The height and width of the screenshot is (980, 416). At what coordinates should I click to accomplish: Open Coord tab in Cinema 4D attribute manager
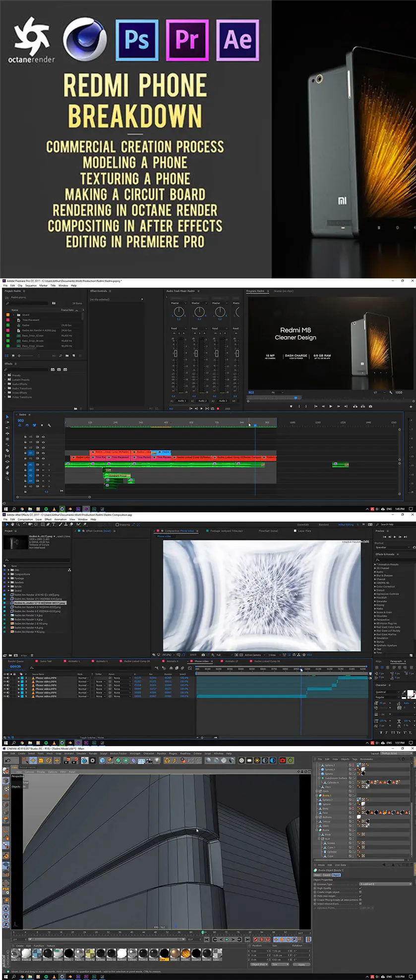click(326, 874)
